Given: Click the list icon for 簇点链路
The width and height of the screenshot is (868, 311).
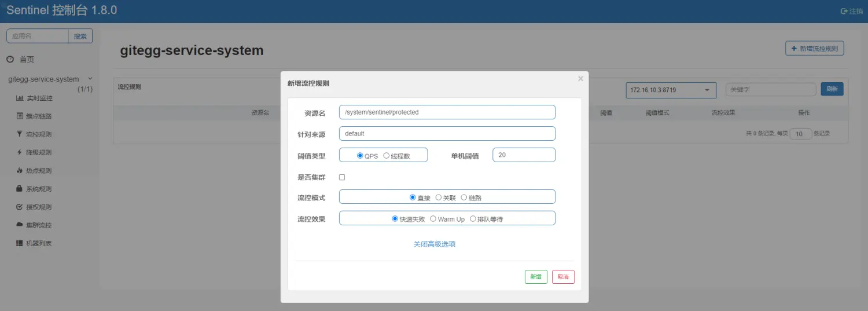Looking at the screenshot, I should pyautogui.click(x=20, y=116).
